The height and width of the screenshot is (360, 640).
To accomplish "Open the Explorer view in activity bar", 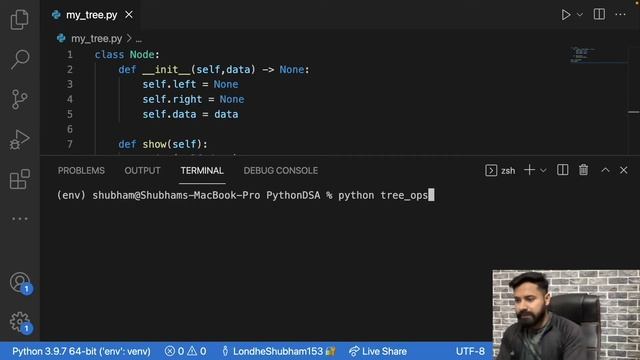I will click(20, 19).
